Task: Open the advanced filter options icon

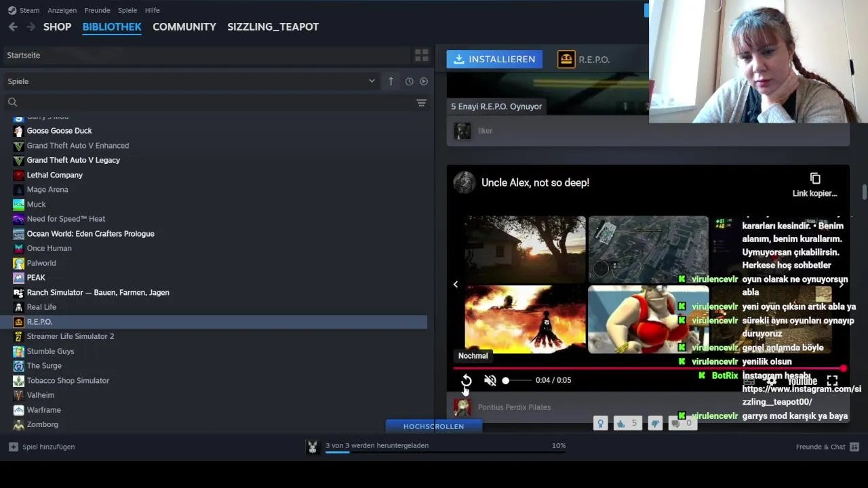Action: tap(421, 102)
